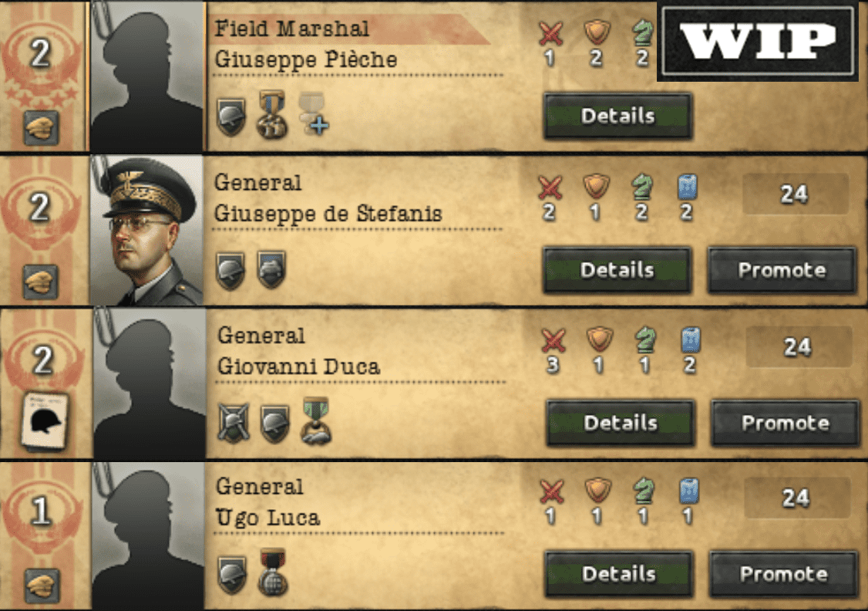Open Details for Giuseppe Pièche
868x611 pixels.
click(617, 116)
